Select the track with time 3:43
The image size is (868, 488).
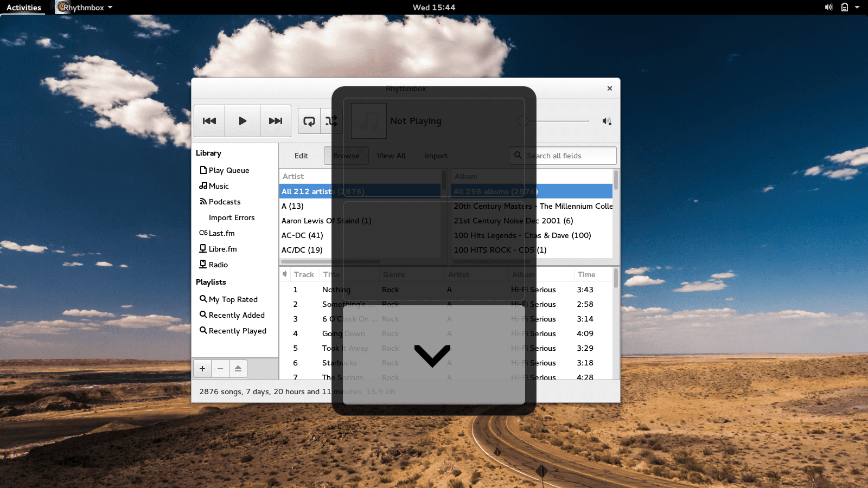pyautogui.click(x=446, y=290)
